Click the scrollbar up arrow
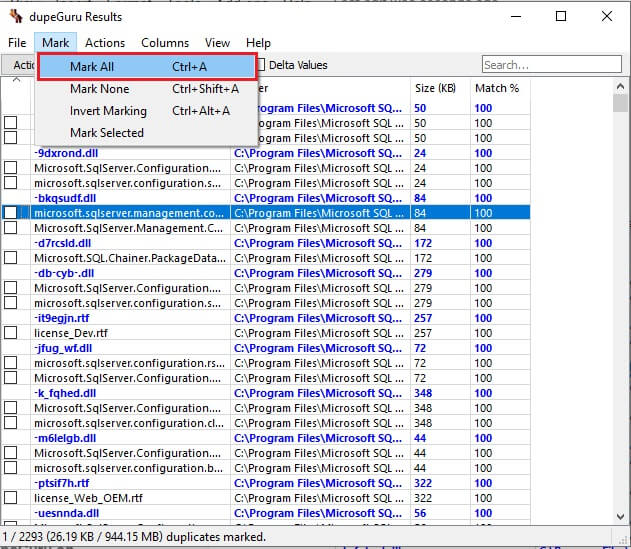Viewport: 631px width, 549px height. point(619,86)
